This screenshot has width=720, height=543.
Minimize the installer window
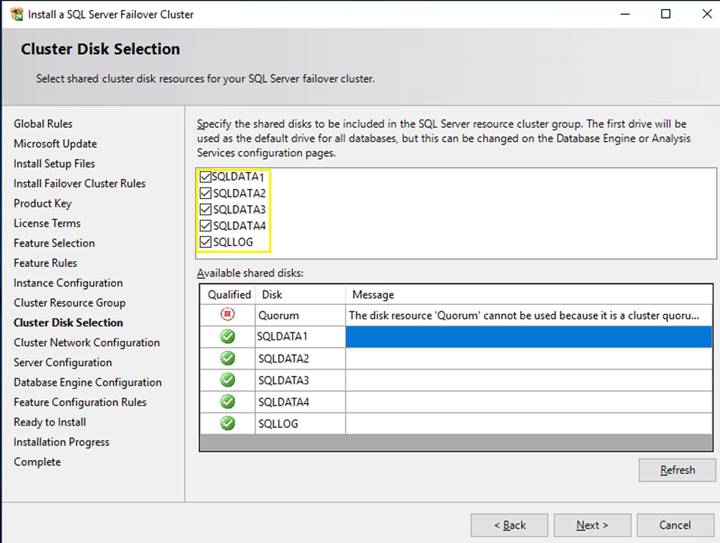click(x=625, y=14)
